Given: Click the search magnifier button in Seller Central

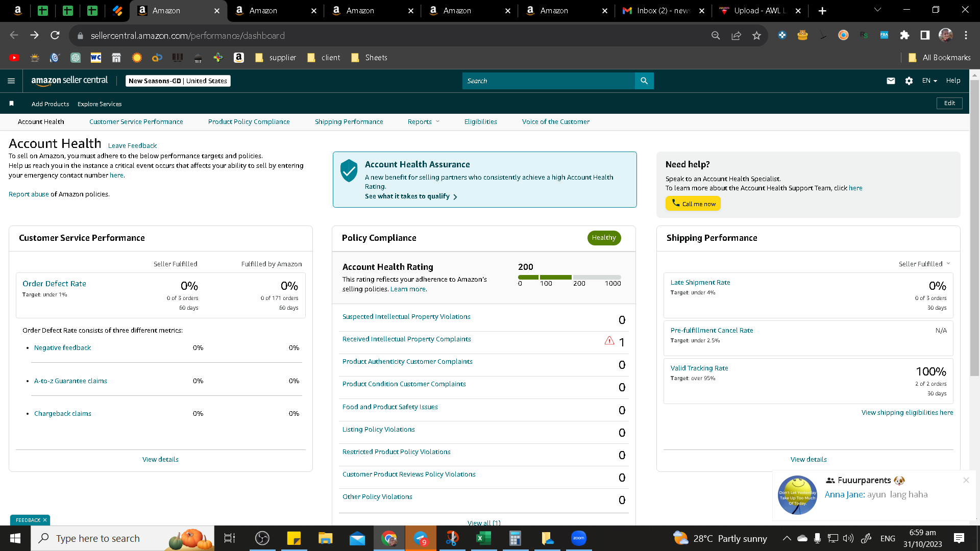Looking at the screenshot, I should [644, 81].
